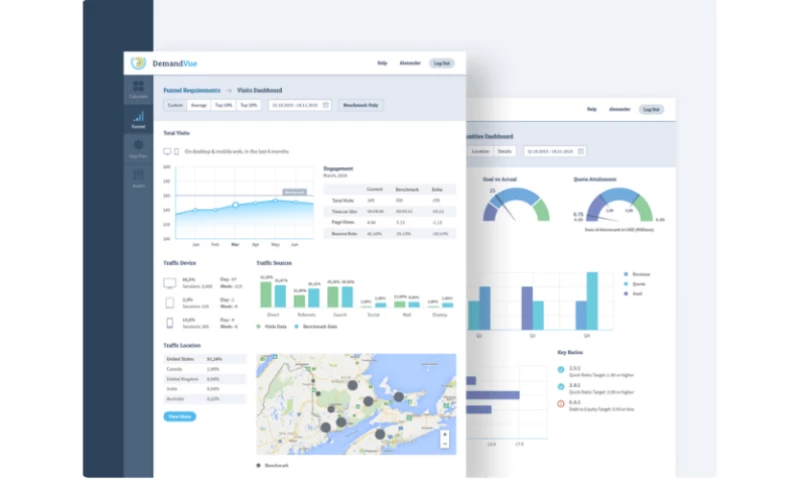
Task: Click the Q4 tall teal bar
Action: click(x=592, y=301)
